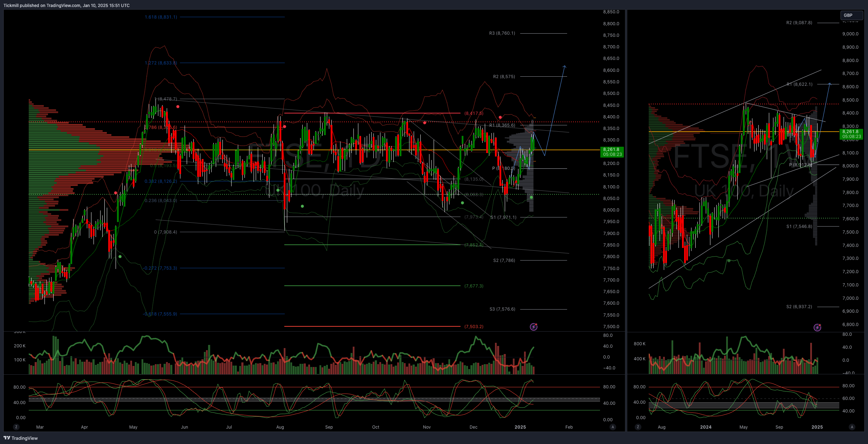
Task: Click the lightning event icon on daily chart
Action: 533,327
